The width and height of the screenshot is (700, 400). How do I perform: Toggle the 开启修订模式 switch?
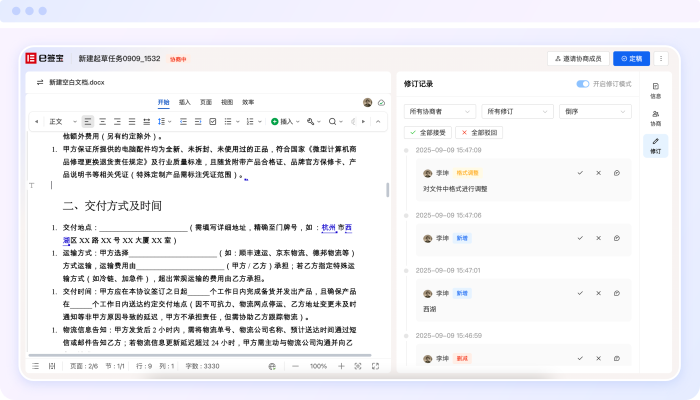(x=583, y=84)
